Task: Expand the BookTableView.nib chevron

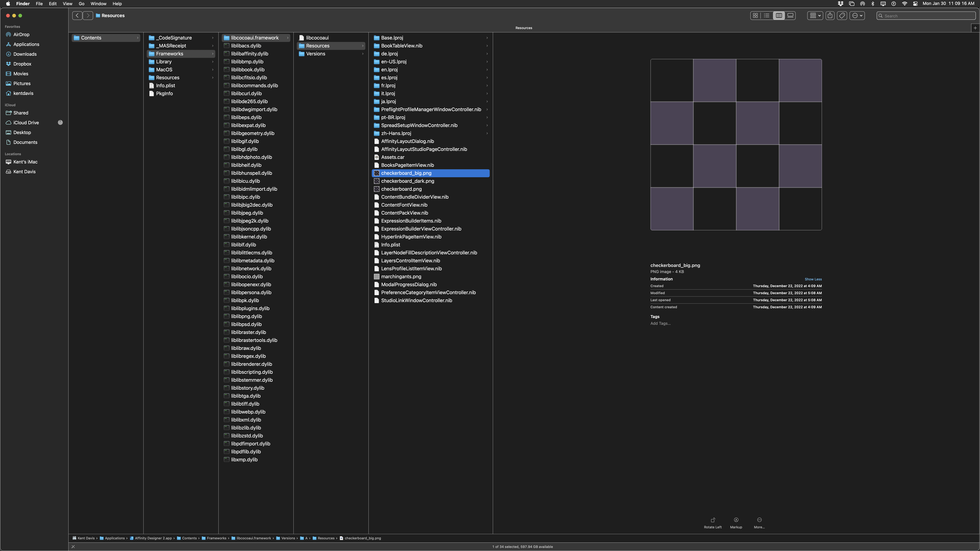Action: [x=487, y=46]
